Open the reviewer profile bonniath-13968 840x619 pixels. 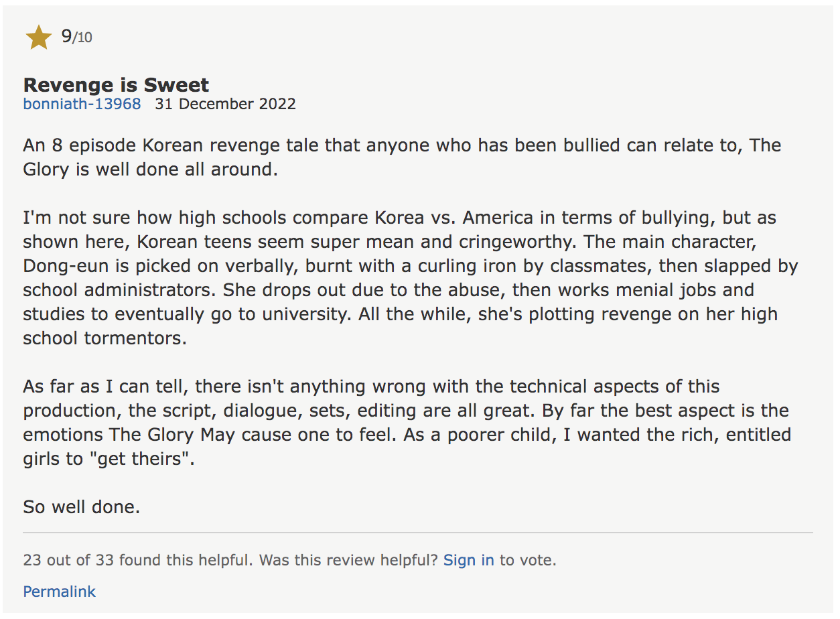point(82,104)
